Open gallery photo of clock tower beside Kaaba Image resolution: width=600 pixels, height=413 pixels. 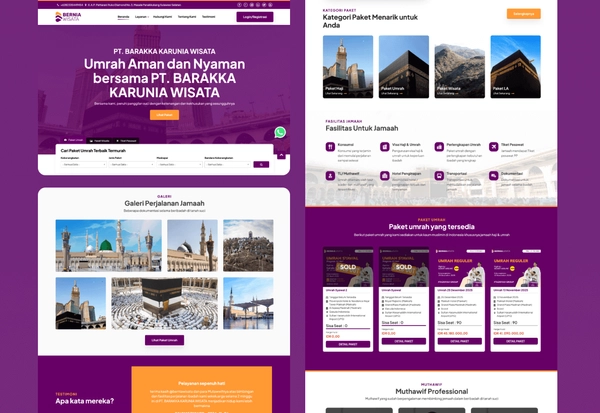pyautogui.click(x=81, y=303)
